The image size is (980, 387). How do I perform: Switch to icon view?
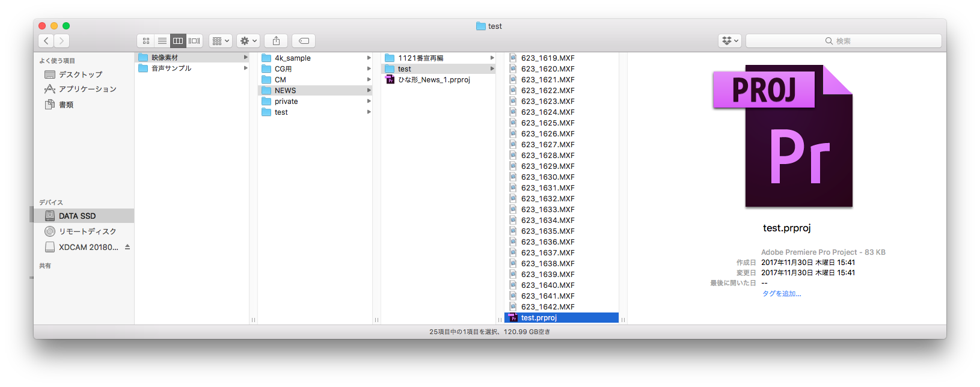[x=145, y=41]
